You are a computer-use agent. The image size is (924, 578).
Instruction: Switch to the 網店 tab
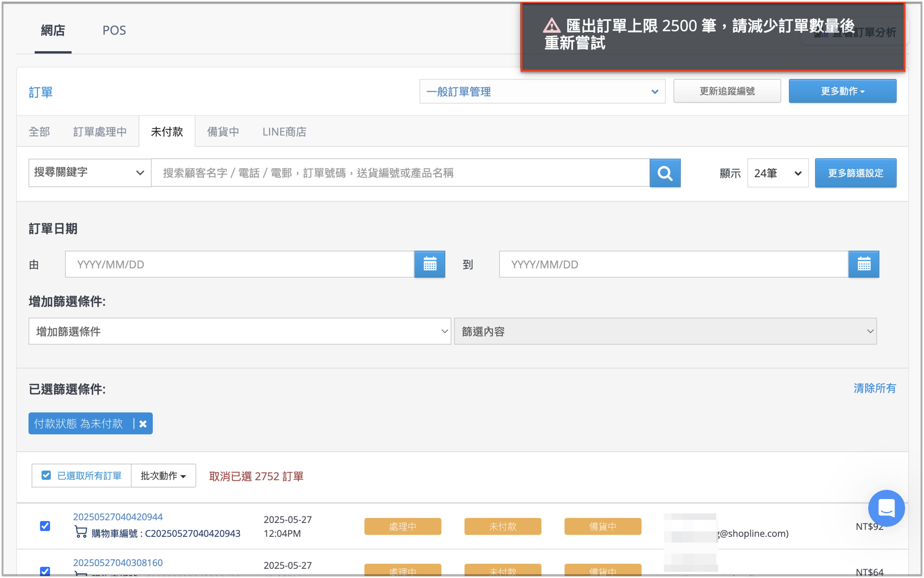53,30
